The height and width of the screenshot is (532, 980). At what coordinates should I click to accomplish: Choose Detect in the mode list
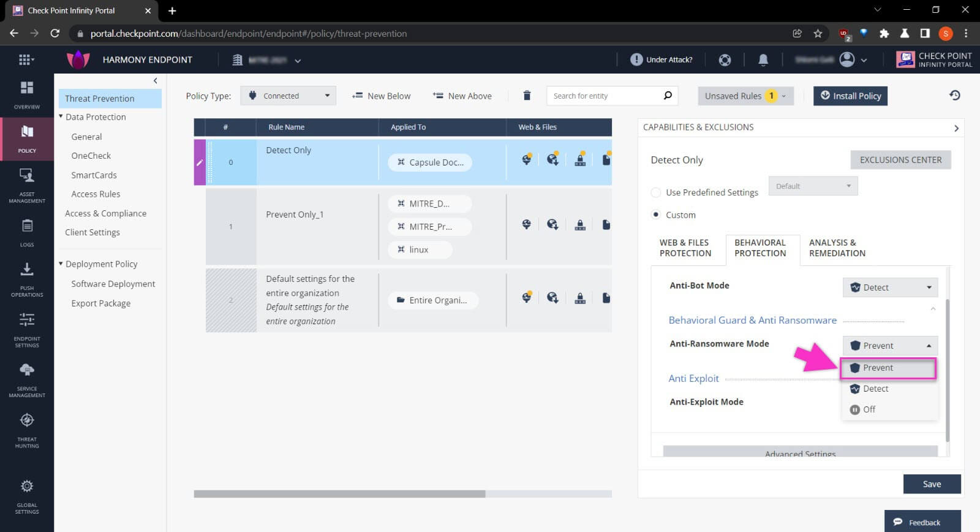tap(889, 389)
